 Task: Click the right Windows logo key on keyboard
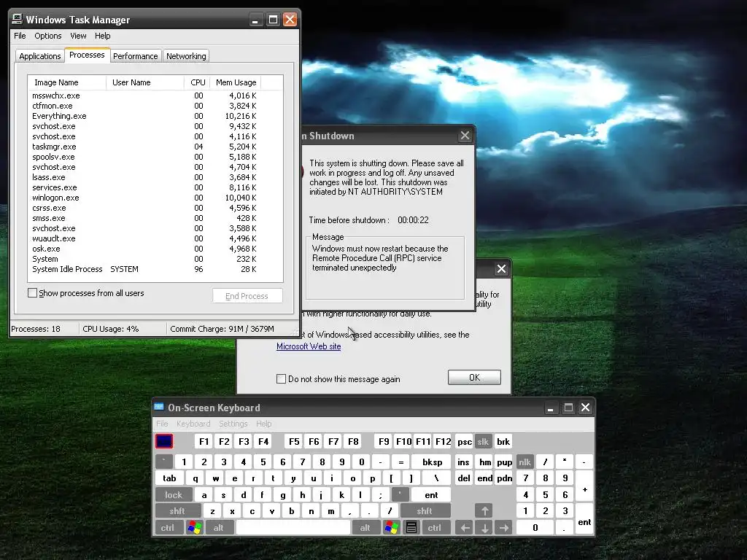click(x=392, y=528)
